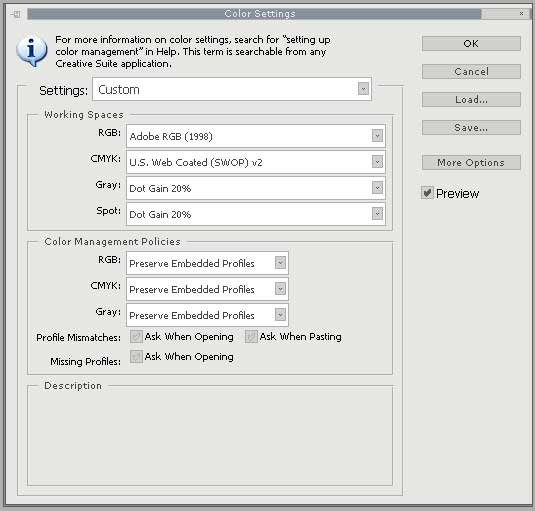Toggle Profile Mismatches Ask When Opening checkbox

tap(136, 337)
